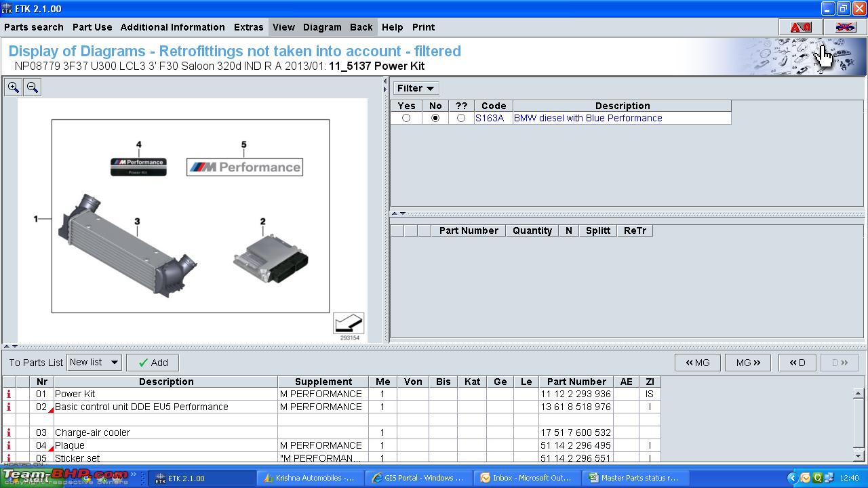Image resolution: width=868 pixels, height=488 pixels.
Task: Click the red A0 toolbar icon
Action: click(x=800, y=27)
